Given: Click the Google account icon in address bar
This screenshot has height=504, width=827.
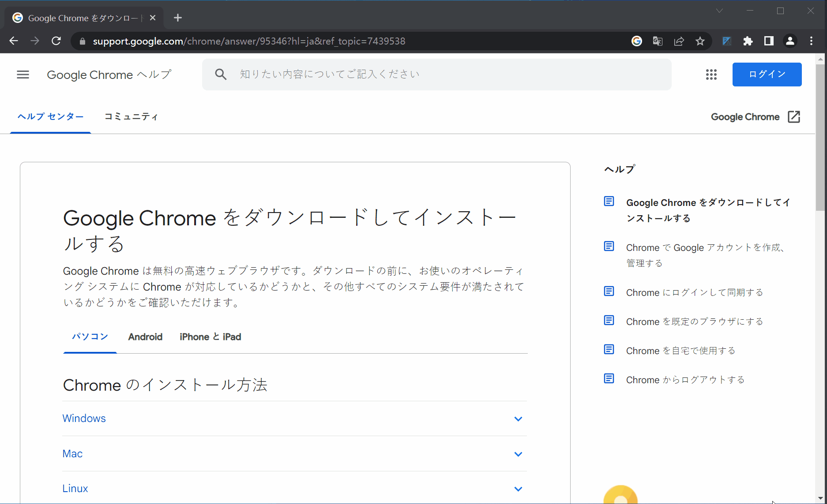Looking at the screenshot, I should click(636, 41).
